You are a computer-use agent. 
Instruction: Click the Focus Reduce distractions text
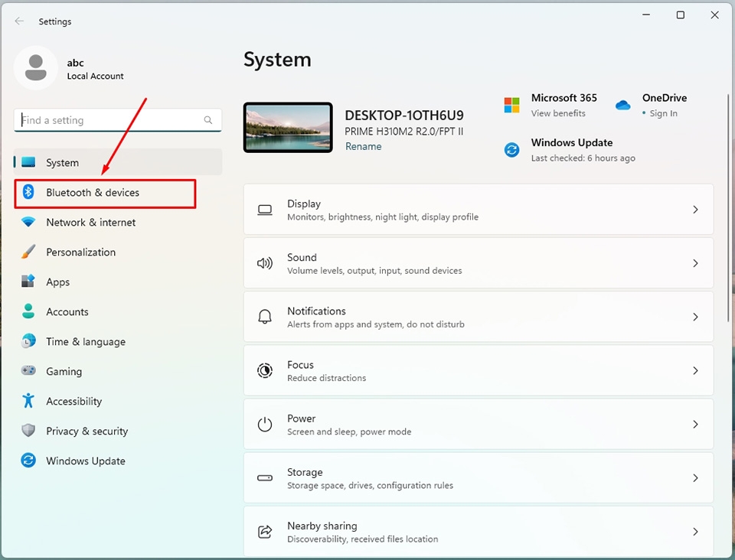(x=327, y=378)
